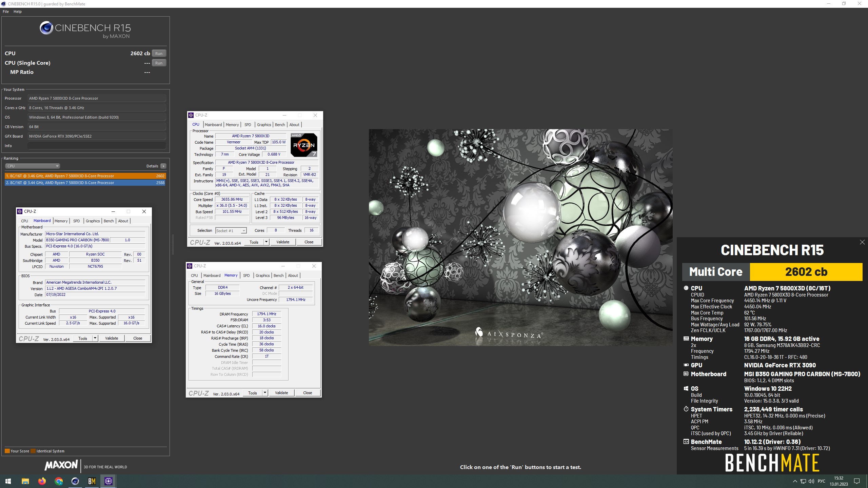Click the Ryzen 7 logo in CPU-Z

(304, 145)
